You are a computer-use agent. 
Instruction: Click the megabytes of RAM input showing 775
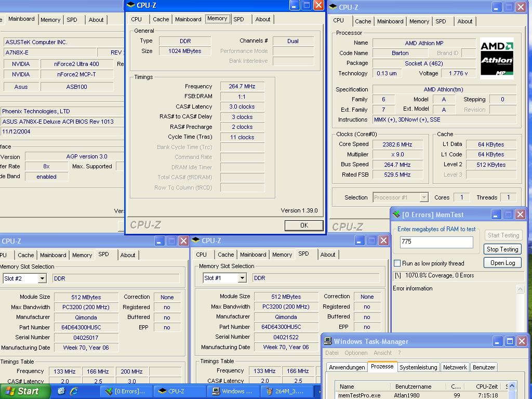click(436, 242)
